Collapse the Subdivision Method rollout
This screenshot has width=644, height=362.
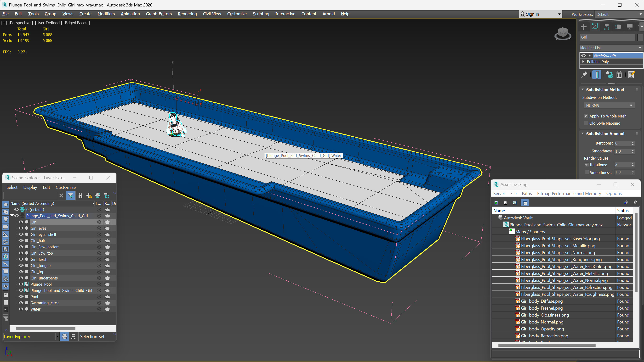(x=583, y=89)
